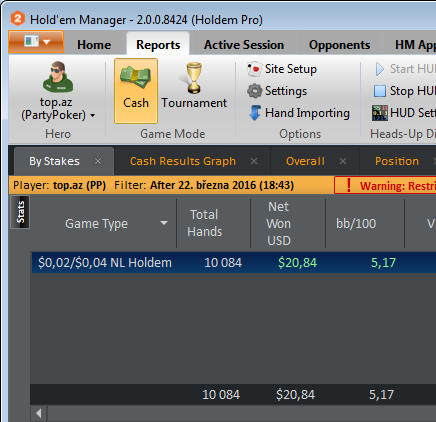This screenshot has height=422, width=436.
Task: Switch to the Overall report tab
Action: (305, 161)
